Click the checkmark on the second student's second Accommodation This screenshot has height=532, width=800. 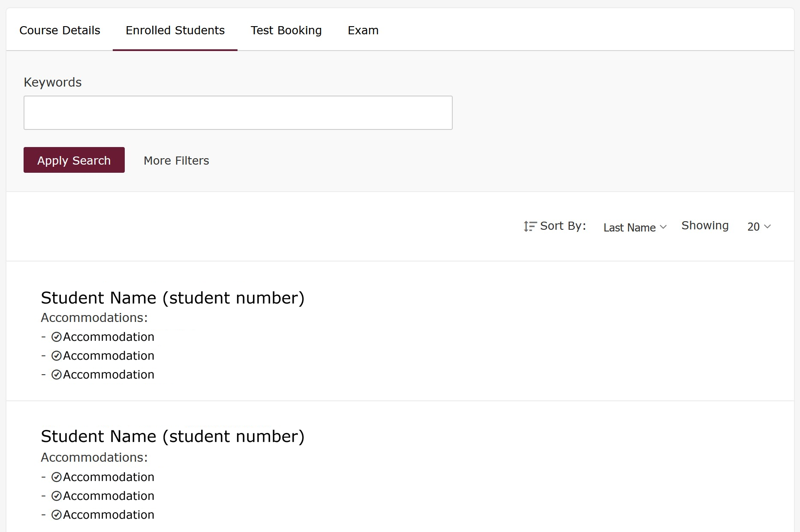(x=57, y=496)
